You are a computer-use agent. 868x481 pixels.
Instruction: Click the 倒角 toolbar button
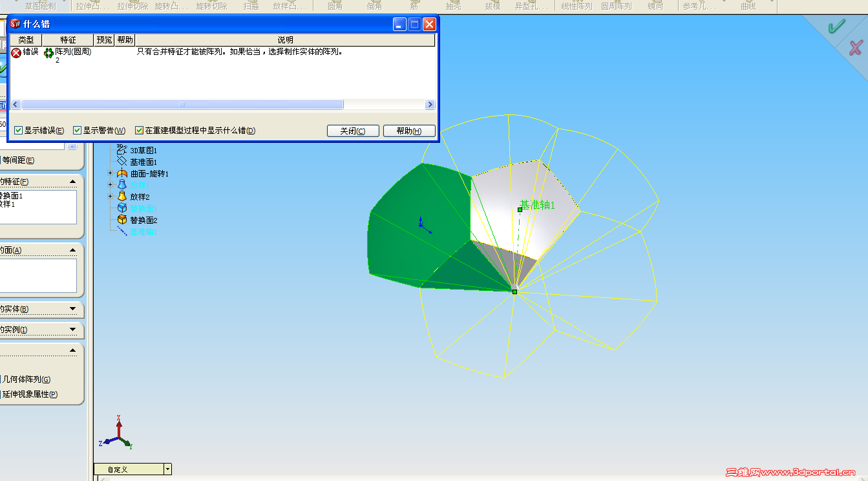[x=374, y=6]
